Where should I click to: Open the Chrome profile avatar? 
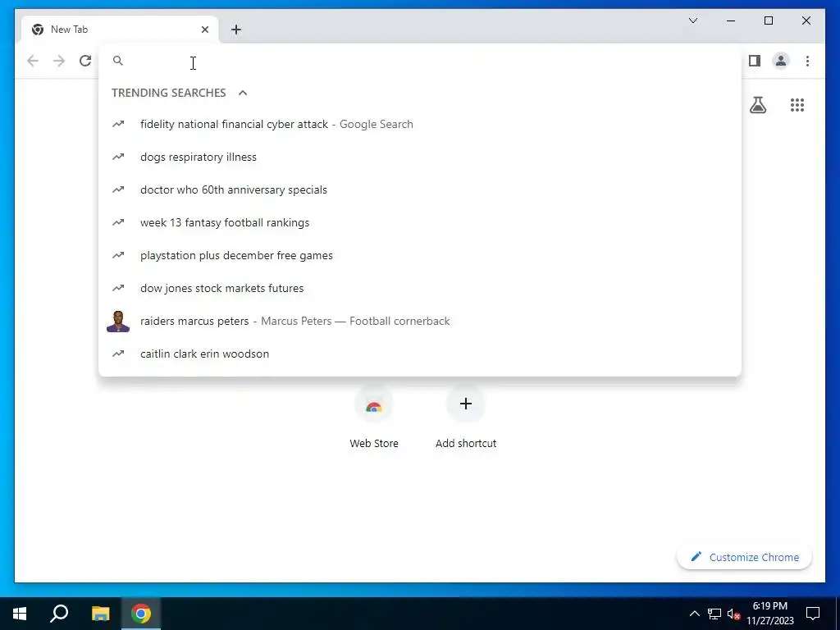(x=781, y=61)
